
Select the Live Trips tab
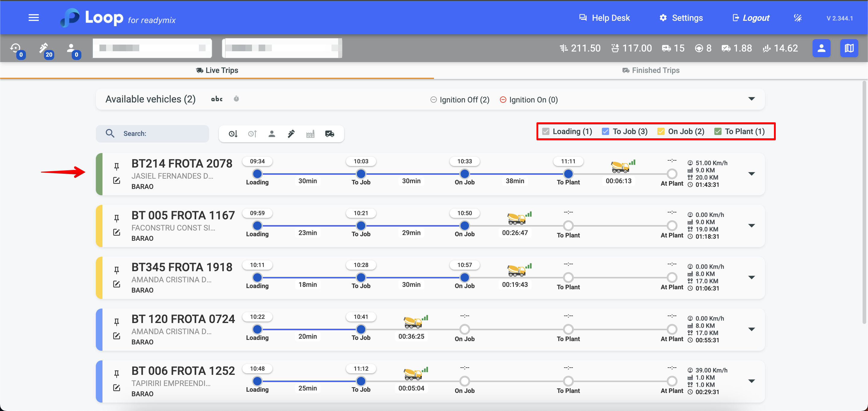pyautogui.click(x=217, y=71)
